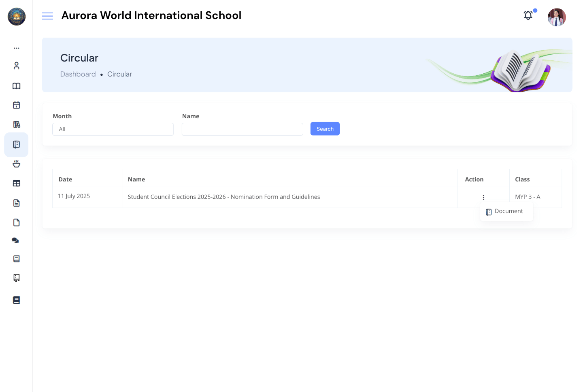Screen dimensions: 583x392
Task: Open the calendar attendance icon
Action: point(16,104)
